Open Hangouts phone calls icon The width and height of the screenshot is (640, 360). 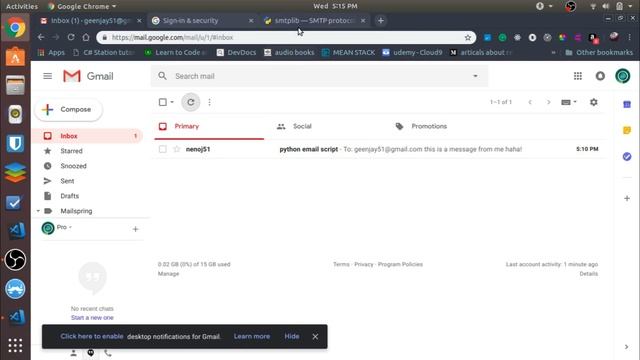pos(108,353)
